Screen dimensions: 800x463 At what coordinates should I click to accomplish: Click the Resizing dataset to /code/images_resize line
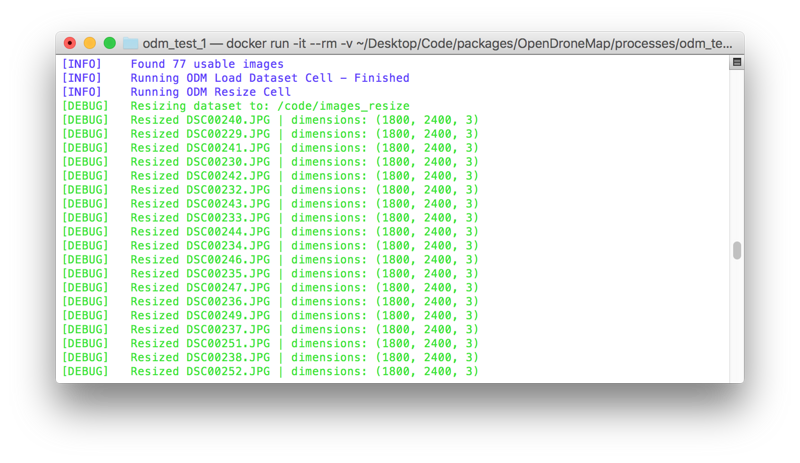tap(235, 106)
